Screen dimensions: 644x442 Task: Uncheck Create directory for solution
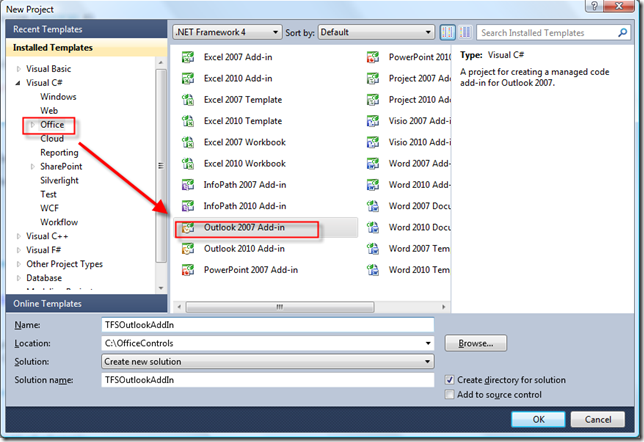[450, 380]
